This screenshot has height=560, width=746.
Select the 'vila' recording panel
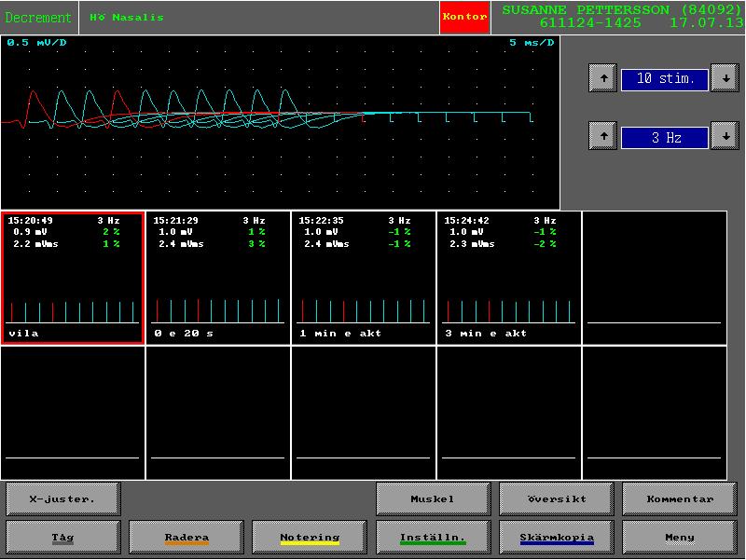[73, 278]
